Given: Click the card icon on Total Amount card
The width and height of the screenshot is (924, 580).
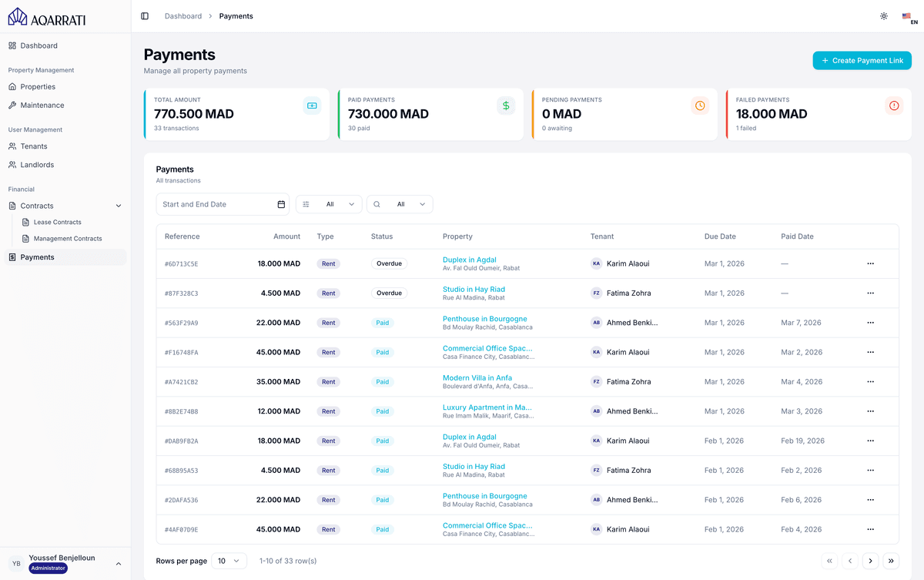Looking at the screenshot, I should pyautogui.click(x=313, y=106).
